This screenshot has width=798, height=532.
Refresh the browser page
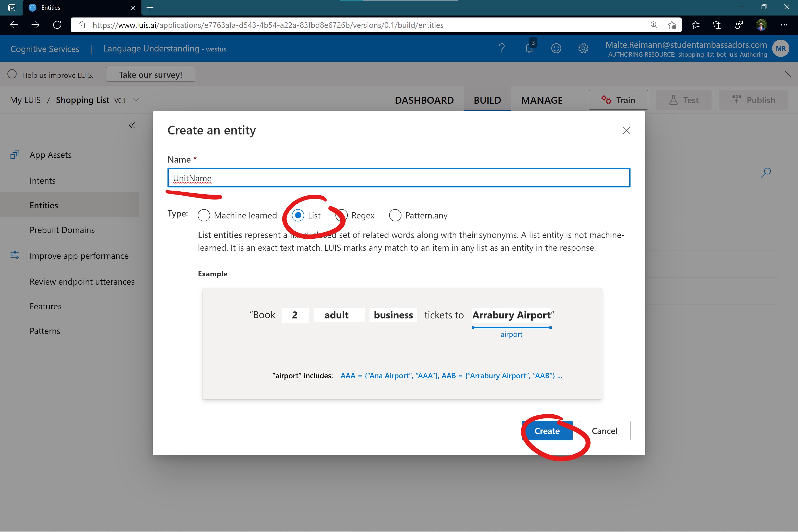57,25
